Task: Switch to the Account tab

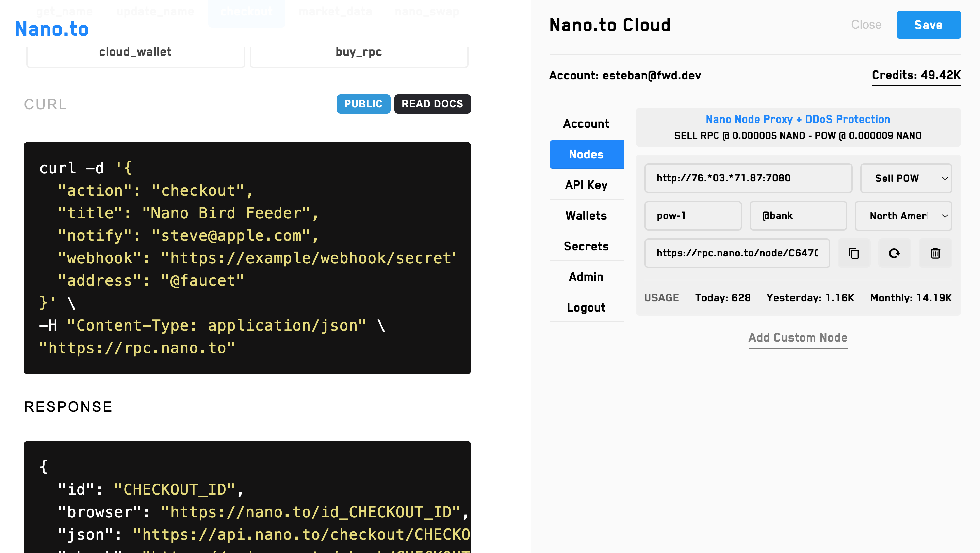Action: click(x=586, y=124)
